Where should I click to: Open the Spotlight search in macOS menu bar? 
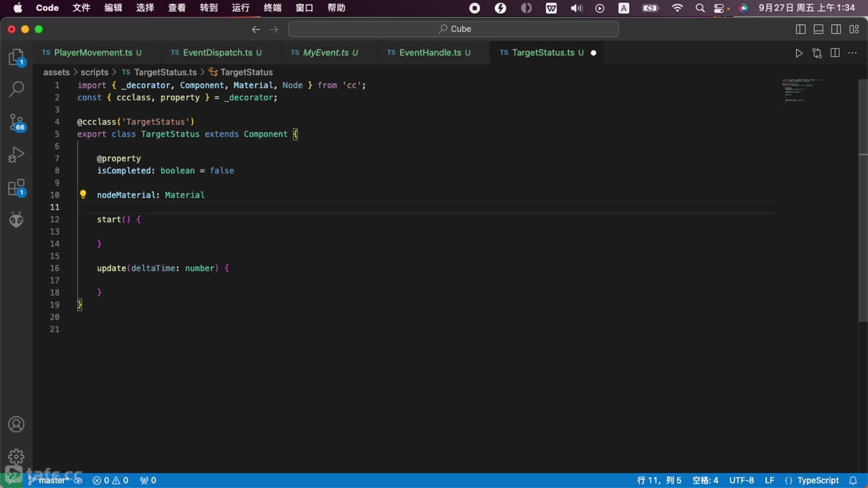click(x=700, y=8)
